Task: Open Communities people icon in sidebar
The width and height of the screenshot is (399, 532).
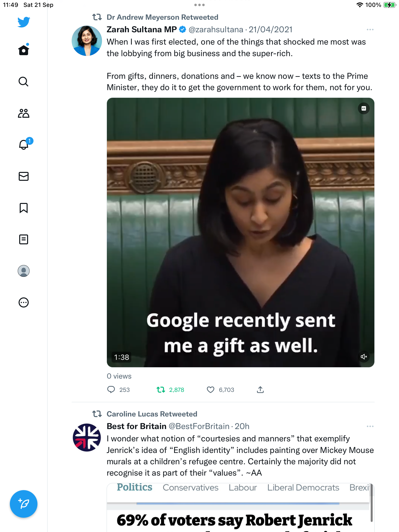Action: click(x=24, y=113)
